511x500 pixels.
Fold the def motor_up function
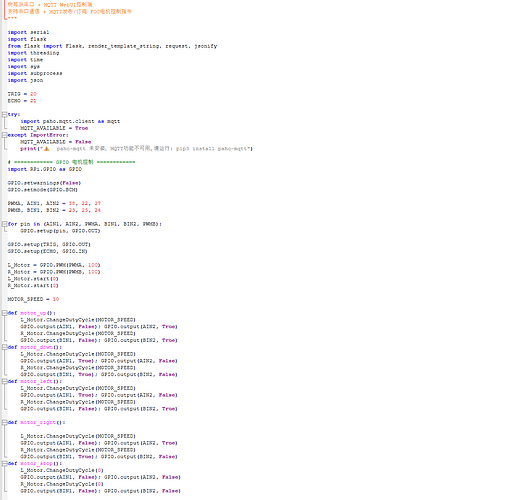click(4, 313)
